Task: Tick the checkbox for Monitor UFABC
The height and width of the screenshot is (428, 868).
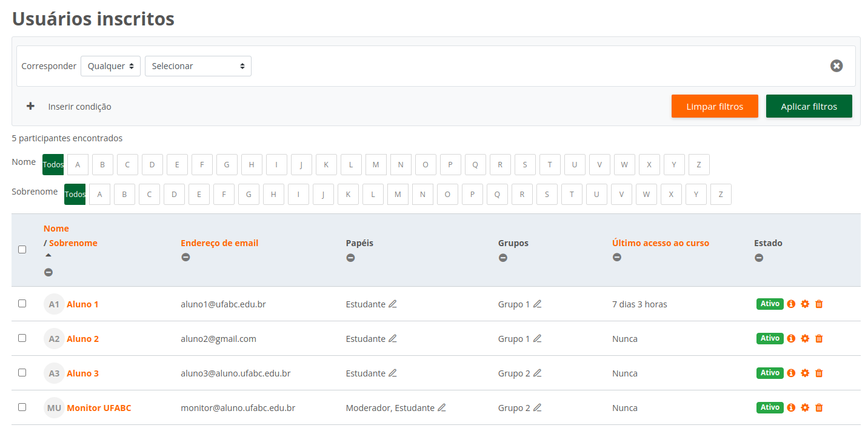Action: pyautogui.click(x=22, y=407)
